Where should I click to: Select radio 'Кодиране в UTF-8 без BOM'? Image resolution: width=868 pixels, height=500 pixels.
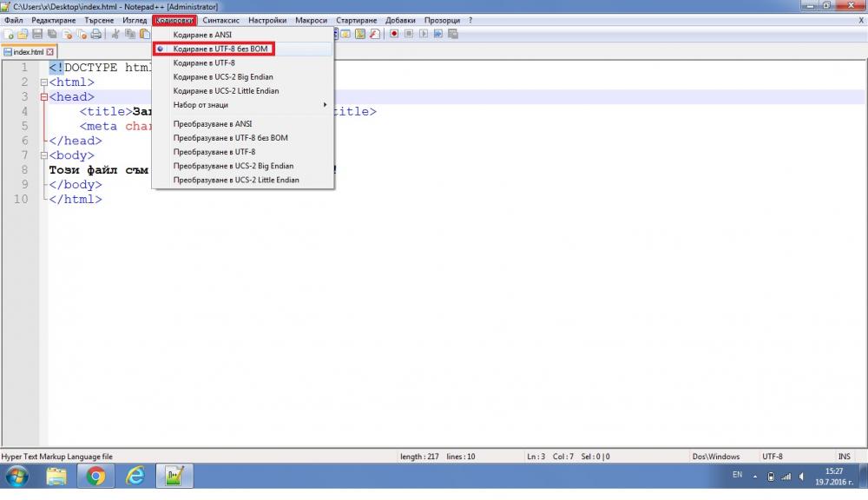click(160, 49)
